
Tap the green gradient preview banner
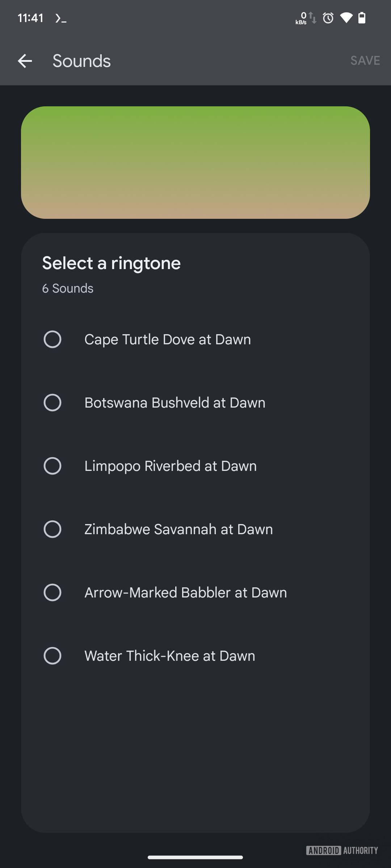point(195,162)
